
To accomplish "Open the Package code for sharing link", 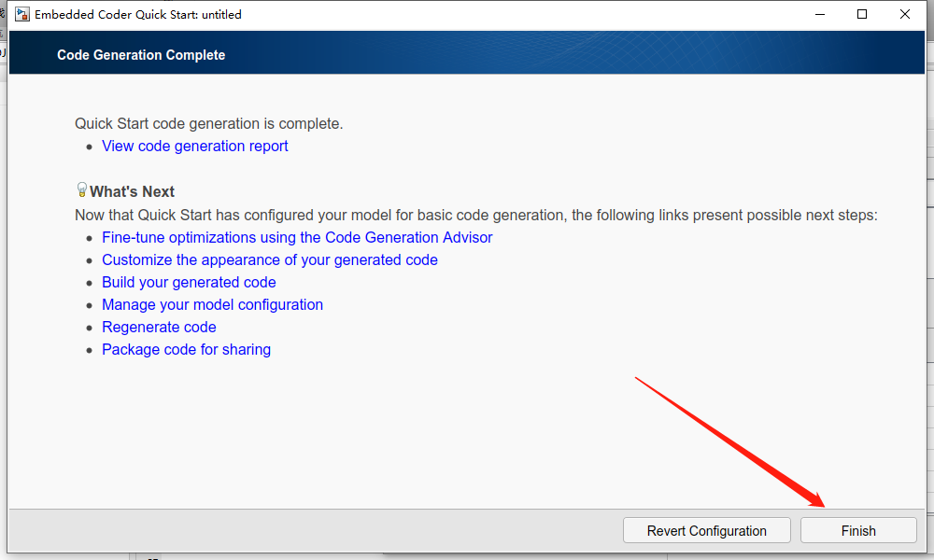I will tap(186, 349).
